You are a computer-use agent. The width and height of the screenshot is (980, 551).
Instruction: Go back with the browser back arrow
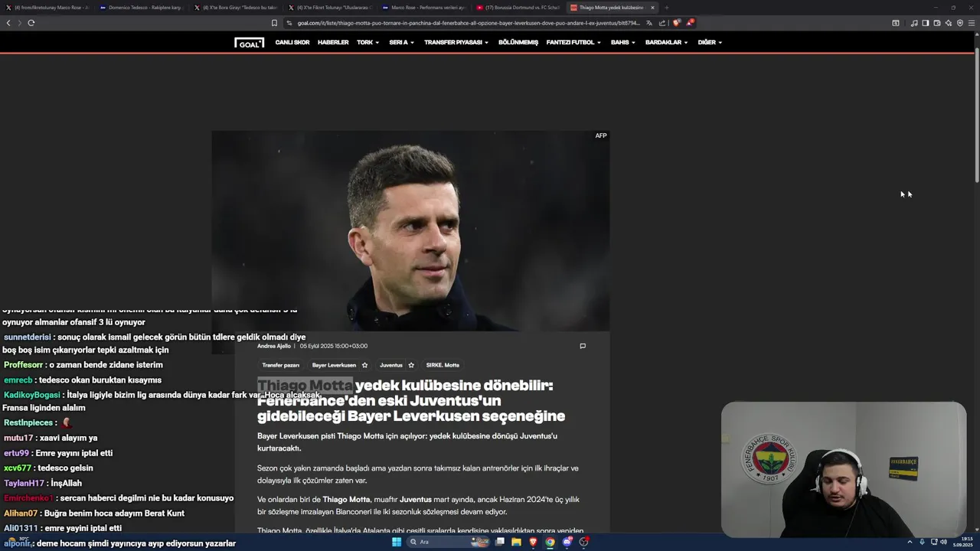click(x=8, y=23)
